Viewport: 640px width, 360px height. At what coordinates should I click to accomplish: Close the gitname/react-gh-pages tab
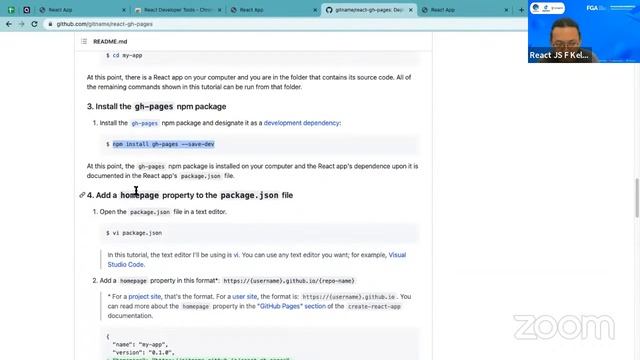[x=411, y=10]
